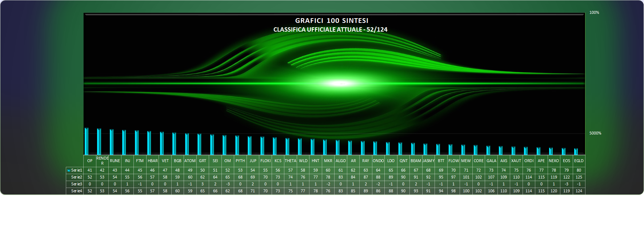Click the 5000% axis label
This screenshot has width=644, height=245.
[595, 133]
